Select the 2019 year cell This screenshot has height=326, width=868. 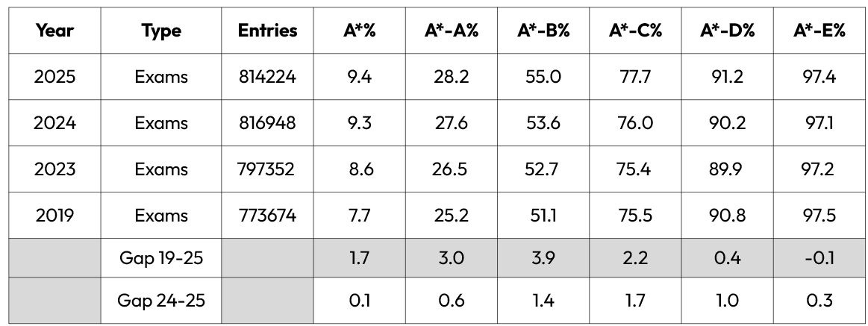54,216
